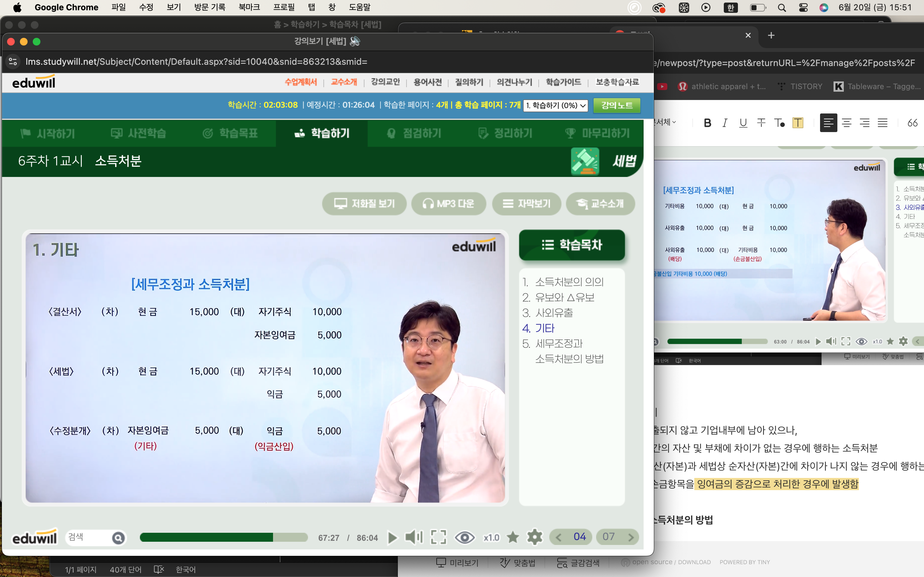Open macOS Spotlight search icon

(x=782, y=8)
